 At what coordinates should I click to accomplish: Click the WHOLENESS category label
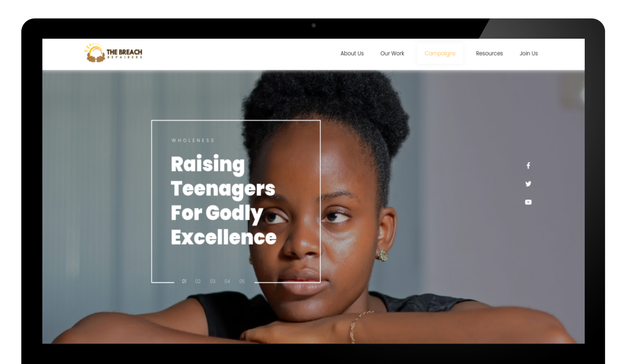click(193, 141)
